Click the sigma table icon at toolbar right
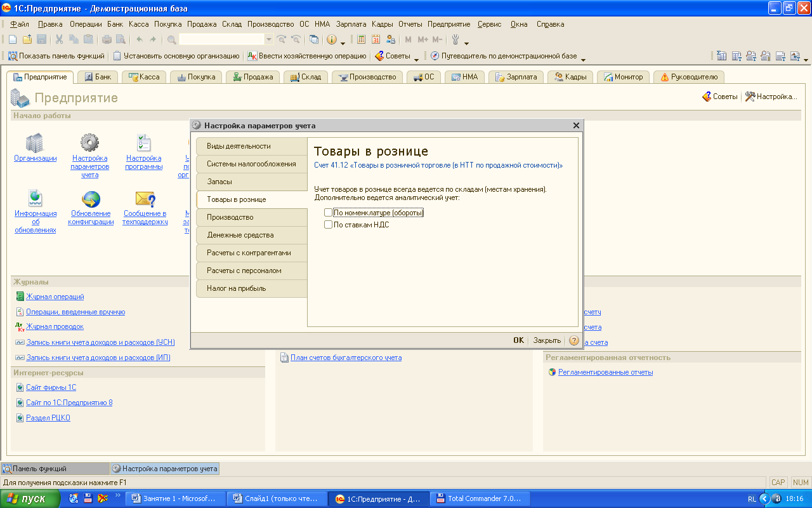Image resolution: width=812 pixels, height=508 pixels. [721, 56]
